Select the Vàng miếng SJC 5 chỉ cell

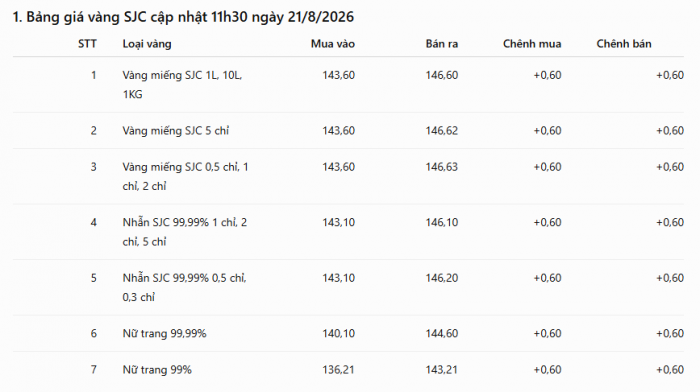click(176, 131)
